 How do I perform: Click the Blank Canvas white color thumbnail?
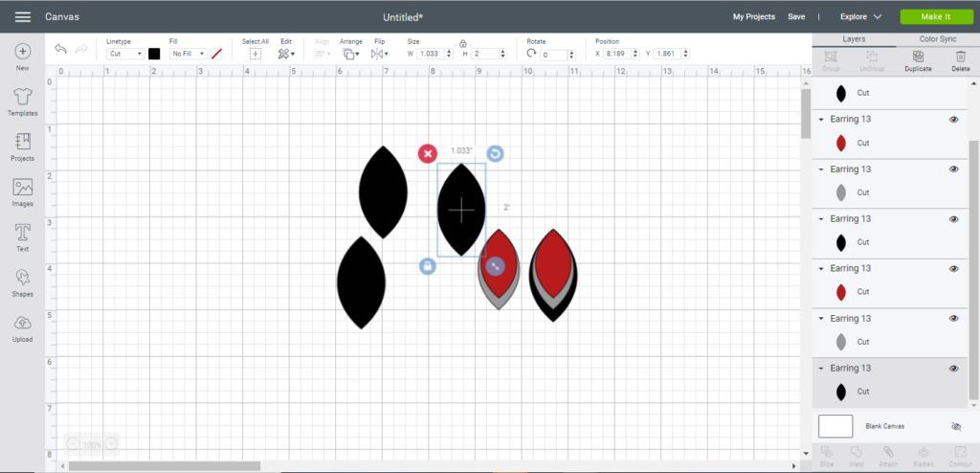click(x=835, y=426)
